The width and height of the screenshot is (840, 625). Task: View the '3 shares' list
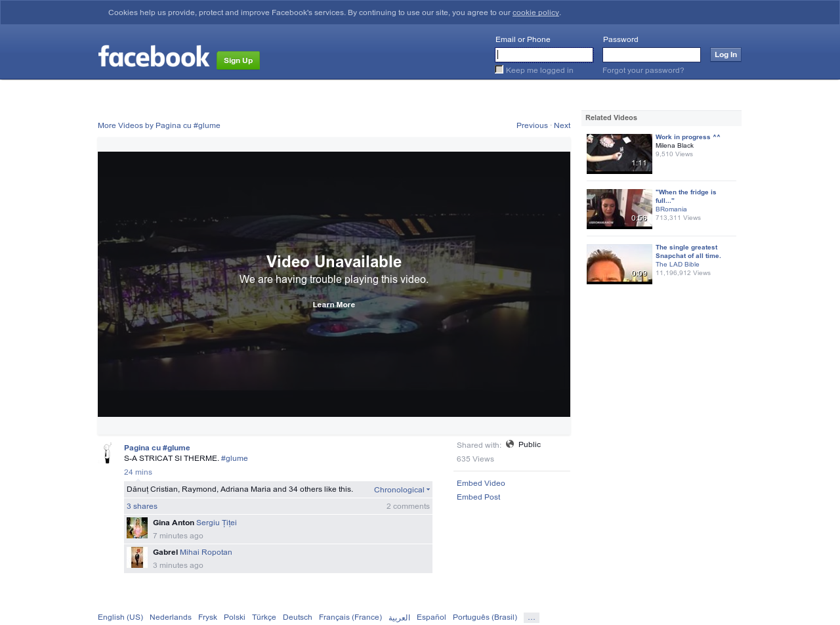point(142,506)
